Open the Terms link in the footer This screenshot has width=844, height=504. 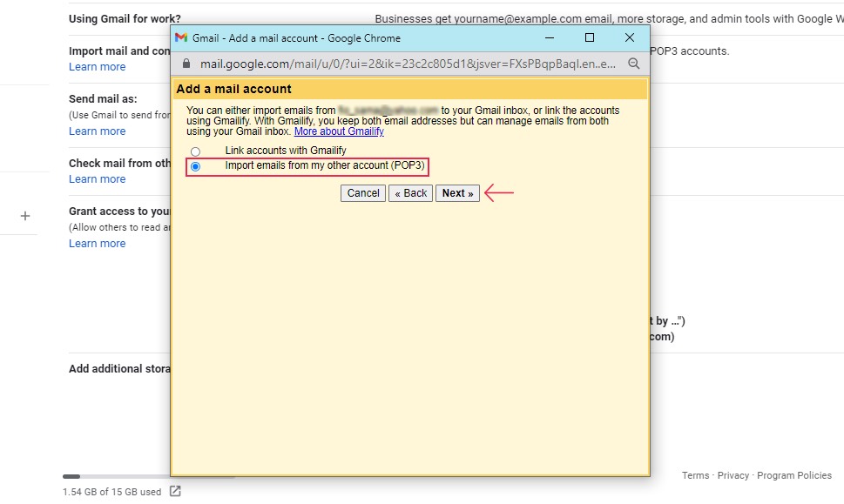pos(695,475)
